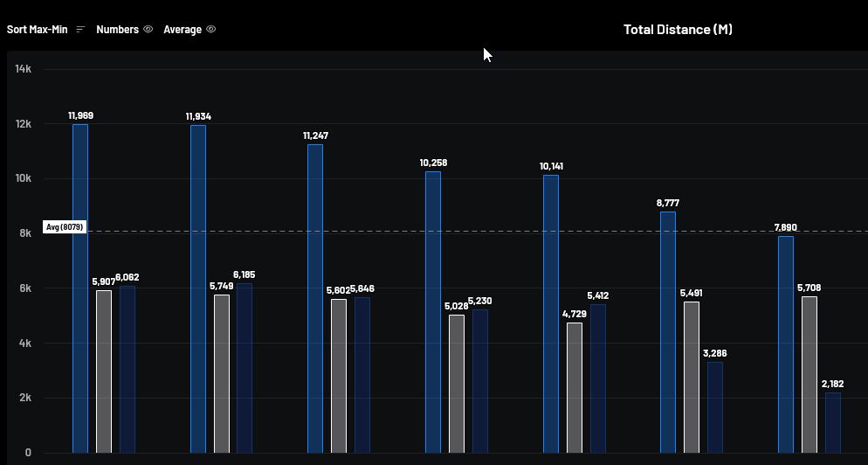Click the 12k y-axis label

(23, 123)
